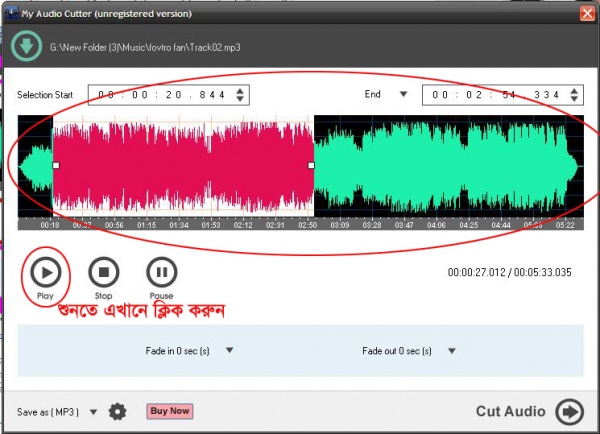The image size is (600, 434).
Task: Open the settings gear icon
Action: coord(117,412)
